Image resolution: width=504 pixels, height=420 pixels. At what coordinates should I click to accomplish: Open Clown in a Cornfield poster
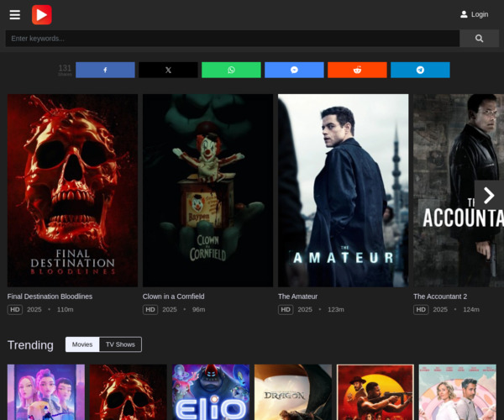click(x=208, y=190)
